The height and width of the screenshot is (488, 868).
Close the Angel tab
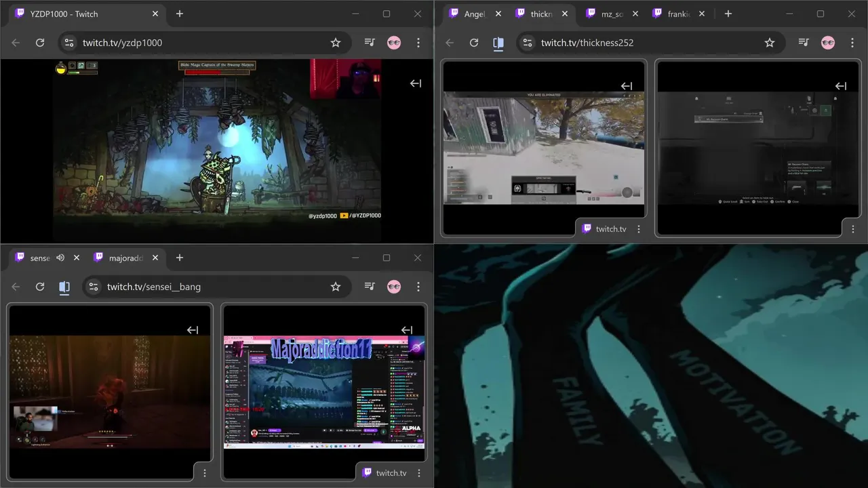[x=498, y=14]
